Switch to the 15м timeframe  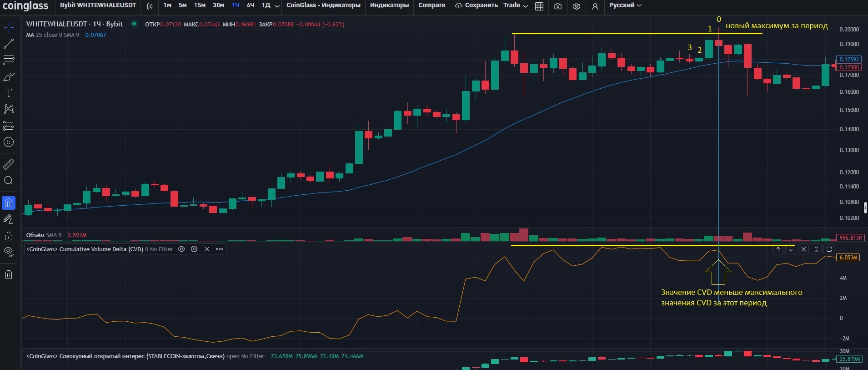[200, 5]
